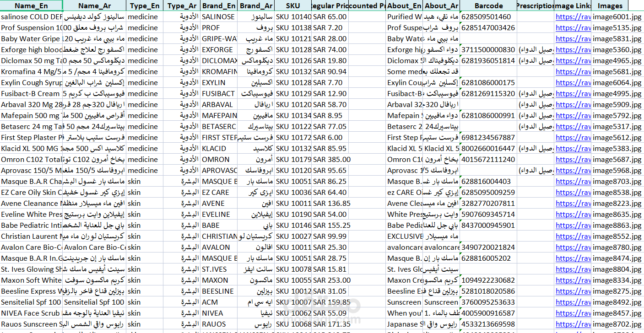Select cell image5687.jpg
644x333 pixels.
(x=617, y=160)
